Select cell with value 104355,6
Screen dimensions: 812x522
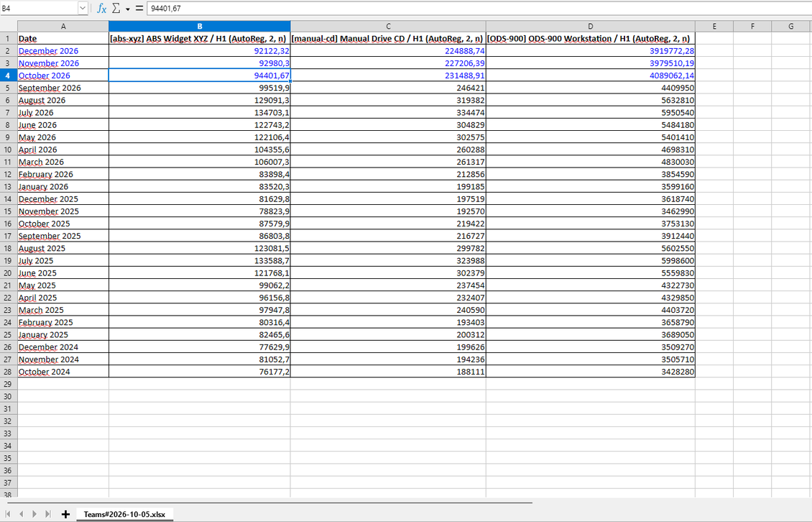tap(199, 150)
